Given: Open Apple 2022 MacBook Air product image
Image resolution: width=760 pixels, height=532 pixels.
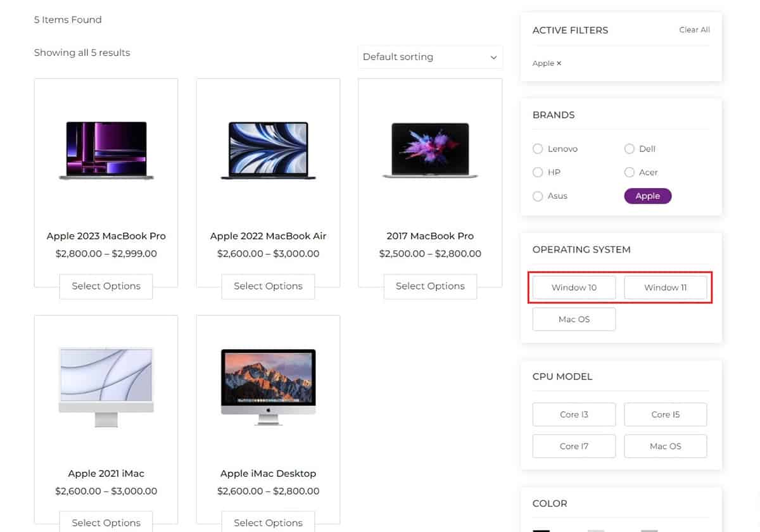Looking at the screenshot, I should point(268,151).
